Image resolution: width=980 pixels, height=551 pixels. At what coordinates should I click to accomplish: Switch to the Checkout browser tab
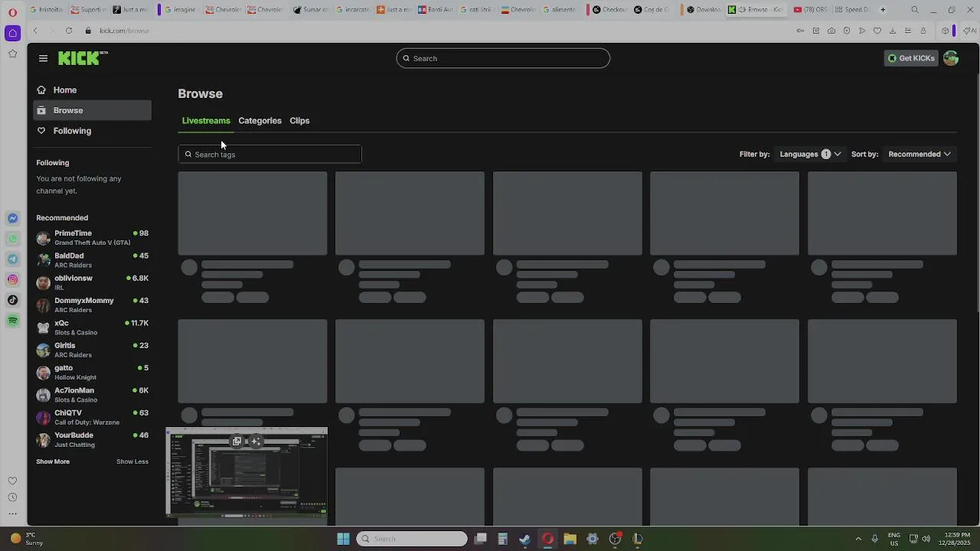pyautogui.click(x=610, y=9)
